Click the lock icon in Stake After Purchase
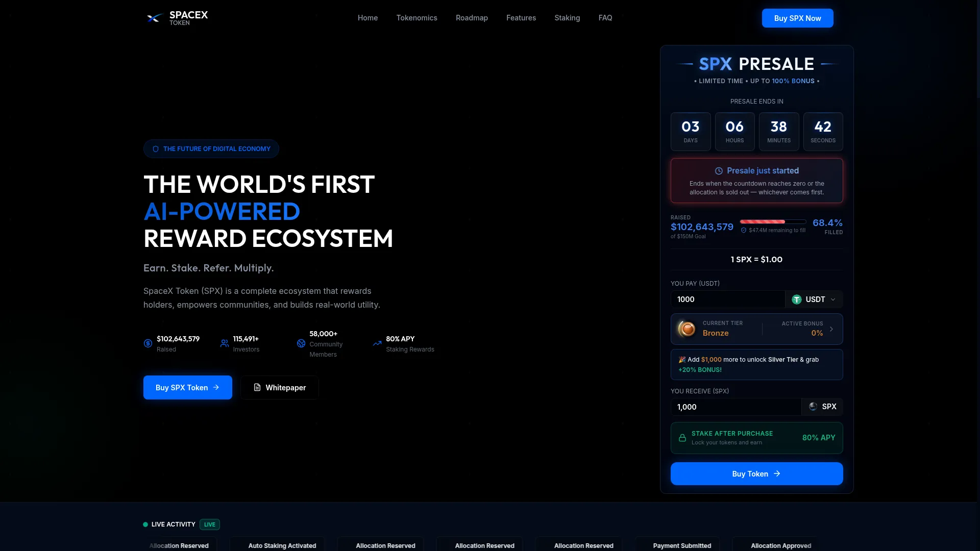Screen dimensions: 980x551 (682, 438)
